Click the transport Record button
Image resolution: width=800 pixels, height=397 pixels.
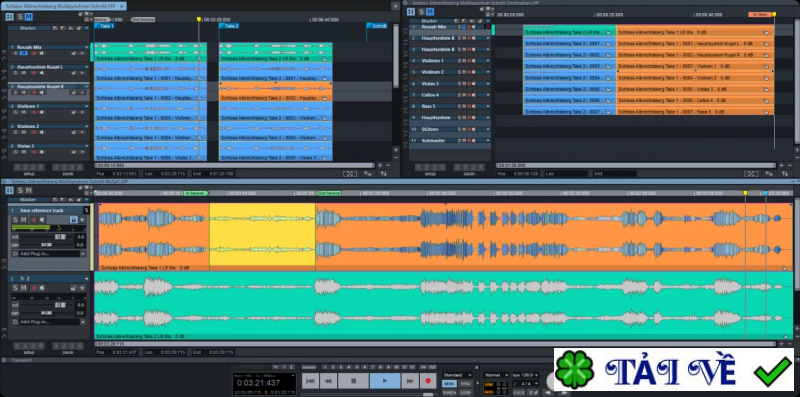click(x=428, y=381)
